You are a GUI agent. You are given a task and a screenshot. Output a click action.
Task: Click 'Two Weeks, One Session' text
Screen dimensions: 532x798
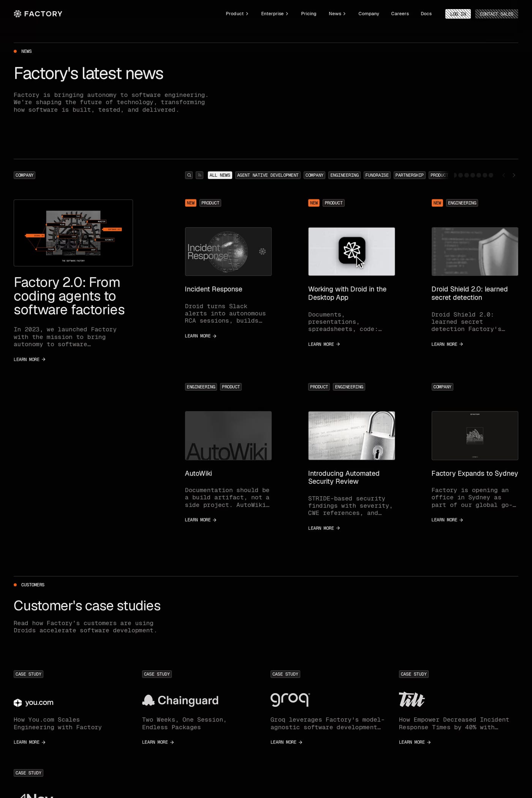[184, 724]
